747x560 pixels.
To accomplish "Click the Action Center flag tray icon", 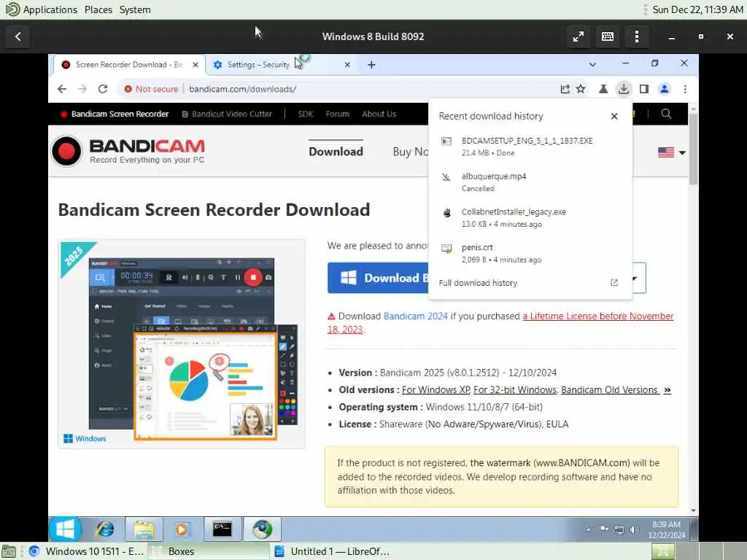I will click(x=603, y=529).
